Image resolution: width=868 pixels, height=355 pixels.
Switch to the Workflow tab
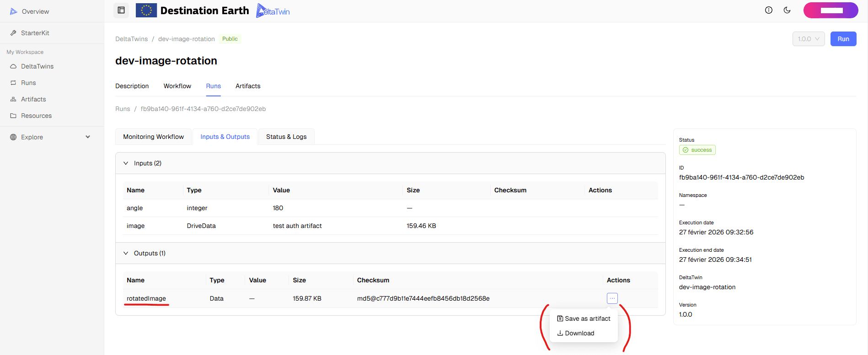click(x=177, y=86)
